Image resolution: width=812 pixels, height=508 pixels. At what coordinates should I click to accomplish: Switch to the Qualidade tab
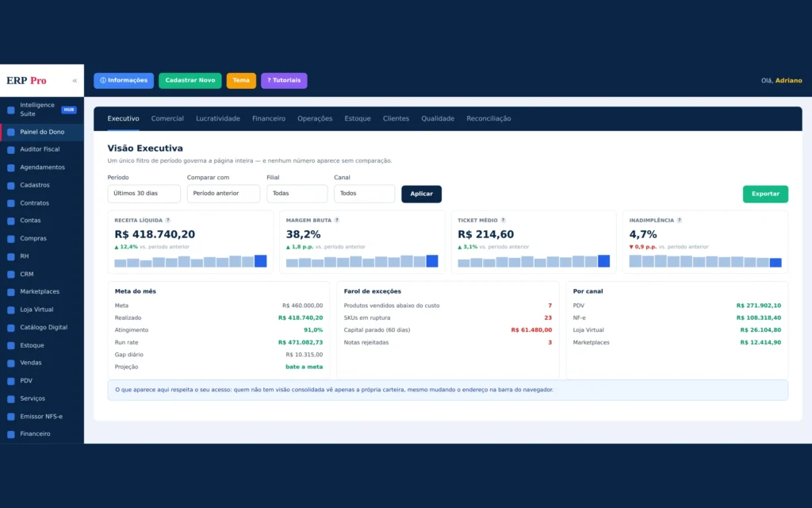438,119
